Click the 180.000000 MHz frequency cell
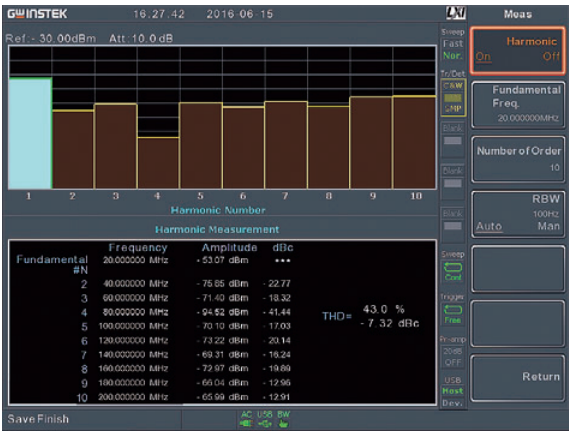The image size is (573, 435). (x=133, y=383)
